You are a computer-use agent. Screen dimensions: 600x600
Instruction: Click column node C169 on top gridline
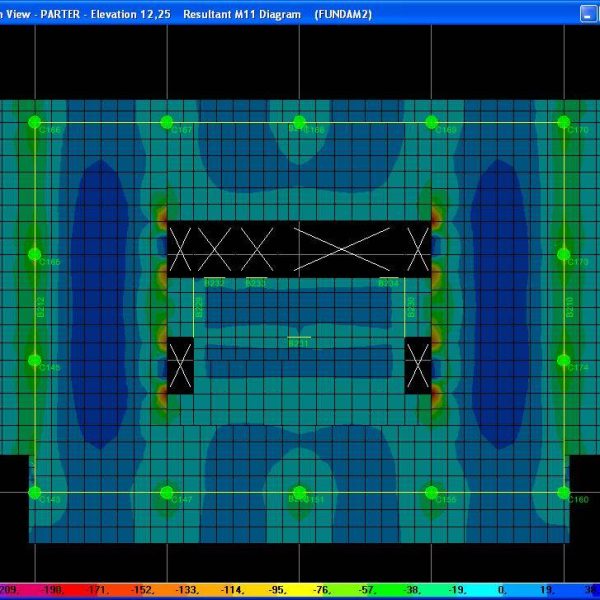(431, 122)
